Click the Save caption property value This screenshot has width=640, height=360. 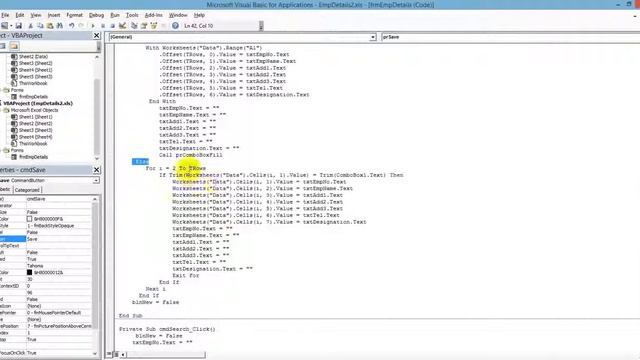[x=59, y=239]
